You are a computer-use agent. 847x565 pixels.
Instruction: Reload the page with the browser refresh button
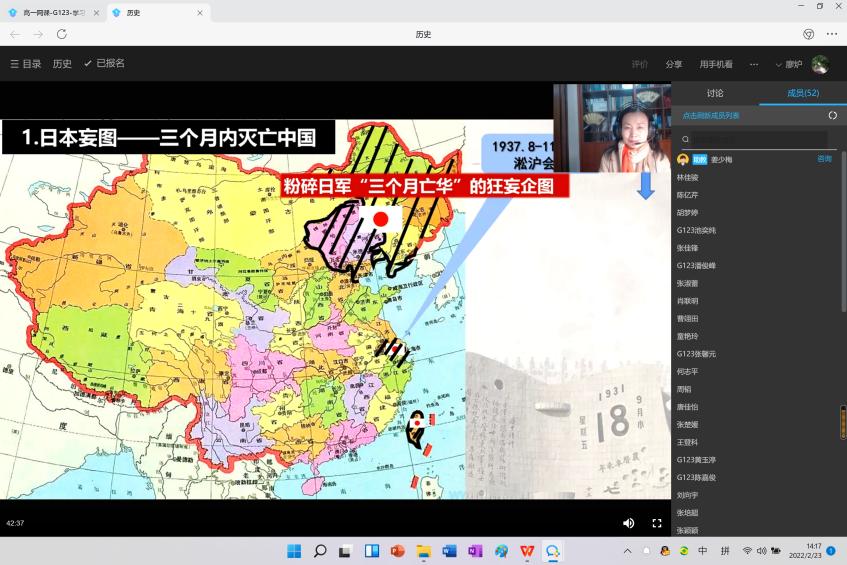[x=61, y=34]
